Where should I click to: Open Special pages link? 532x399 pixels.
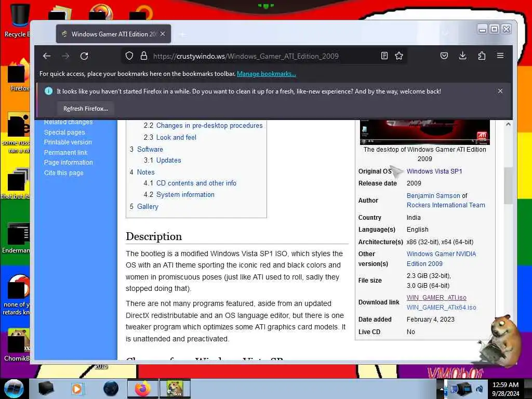click(64, 132)
